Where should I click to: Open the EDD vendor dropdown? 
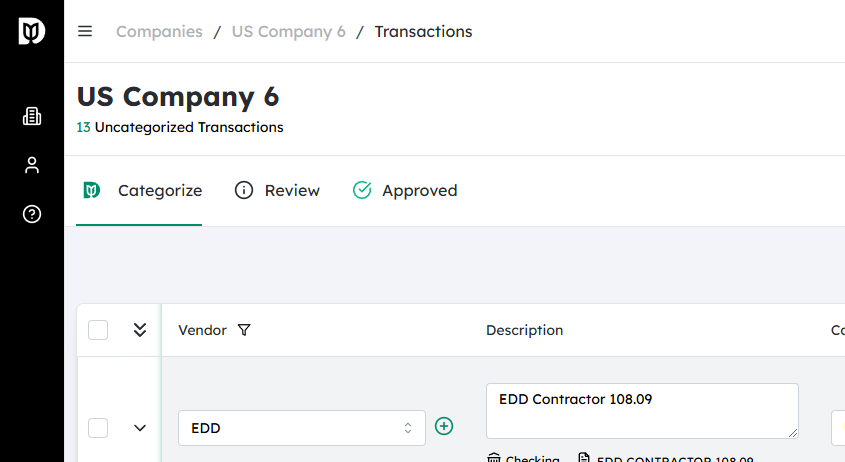(301, 428)
